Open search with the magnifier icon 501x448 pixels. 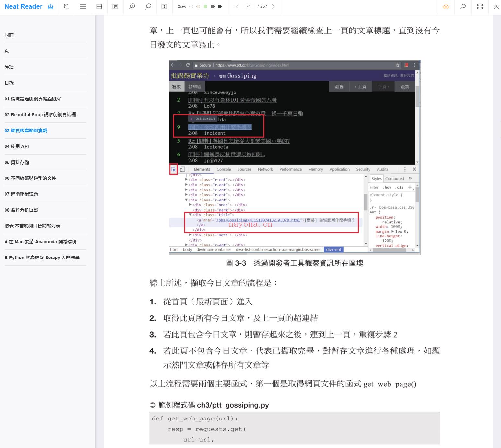point(463,6)
